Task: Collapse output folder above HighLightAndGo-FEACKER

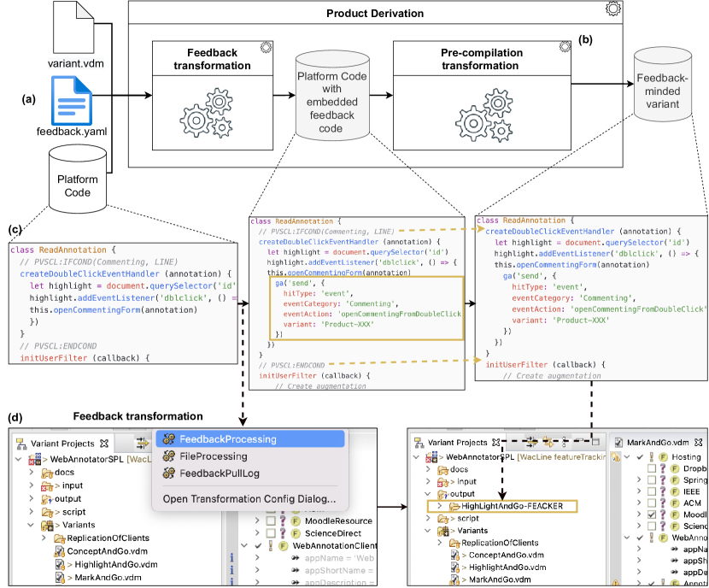Action: [427, 493]
